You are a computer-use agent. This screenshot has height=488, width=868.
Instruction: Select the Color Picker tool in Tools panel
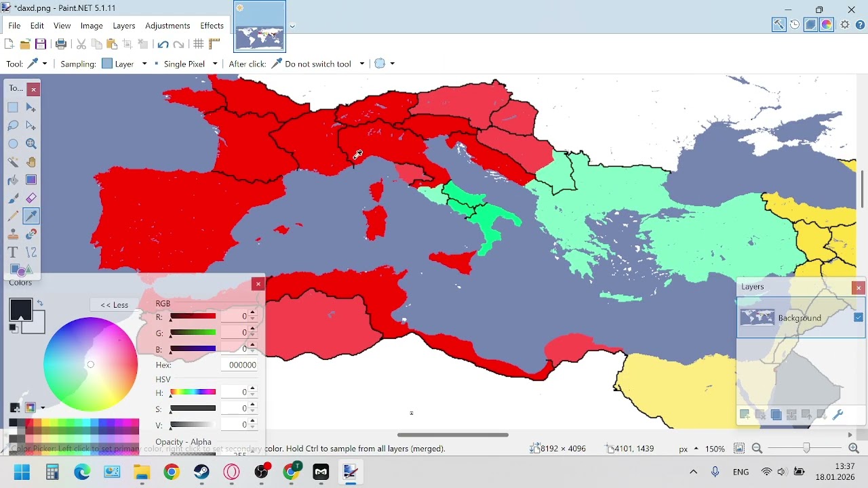click(31, 216)
